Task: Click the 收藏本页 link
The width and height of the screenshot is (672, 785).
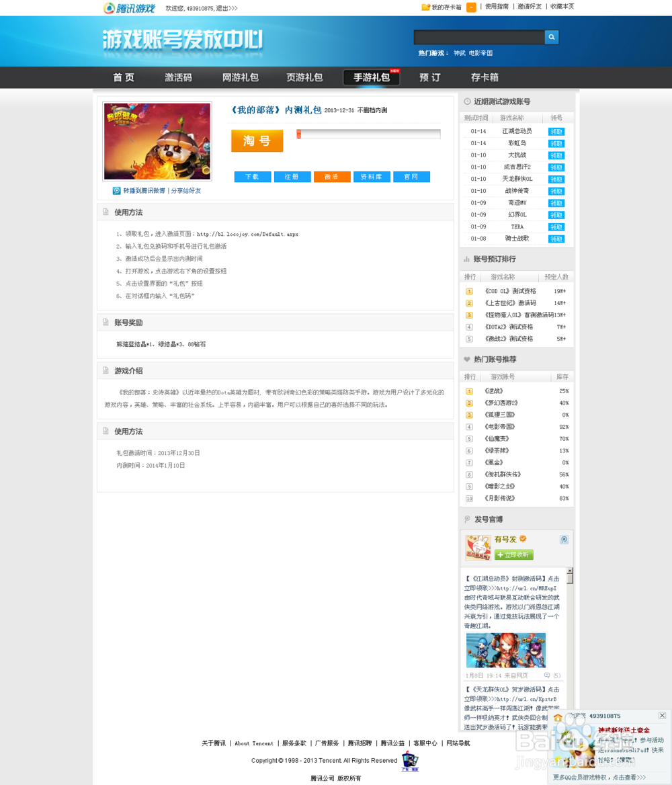Action: 562,7
